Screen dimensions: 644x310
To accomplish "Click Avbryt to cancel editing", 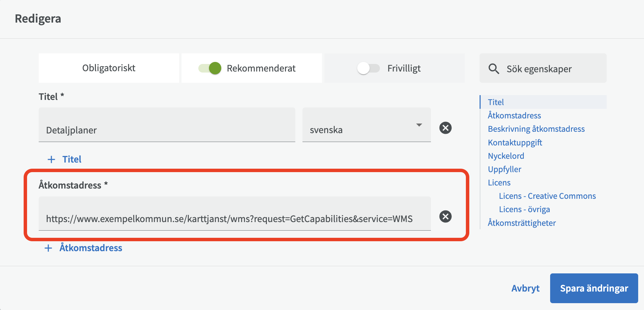I will [x=525, y=288].
